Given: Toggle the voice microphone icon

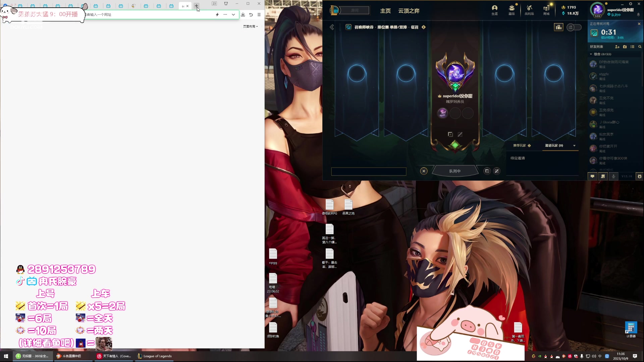Looking at the screenshot, I should tap(613, 176).
